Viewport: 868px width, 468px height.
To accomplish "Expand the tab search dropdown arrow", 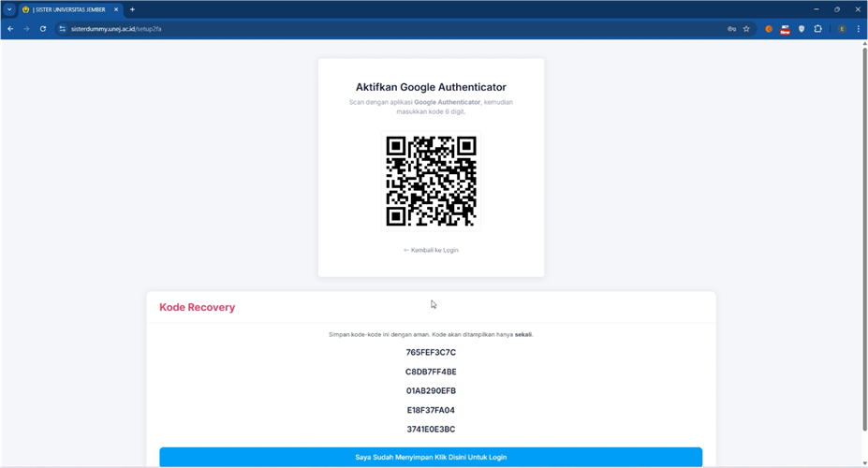I will point(9,9).
